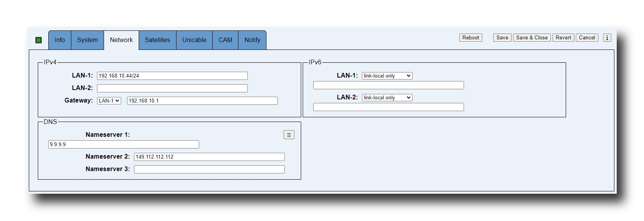Expand IPv6 LAN-1 link-local only dropdown
Image resolution: width=644 pixels, height=221 pixels.
click(x=387, y=76)
